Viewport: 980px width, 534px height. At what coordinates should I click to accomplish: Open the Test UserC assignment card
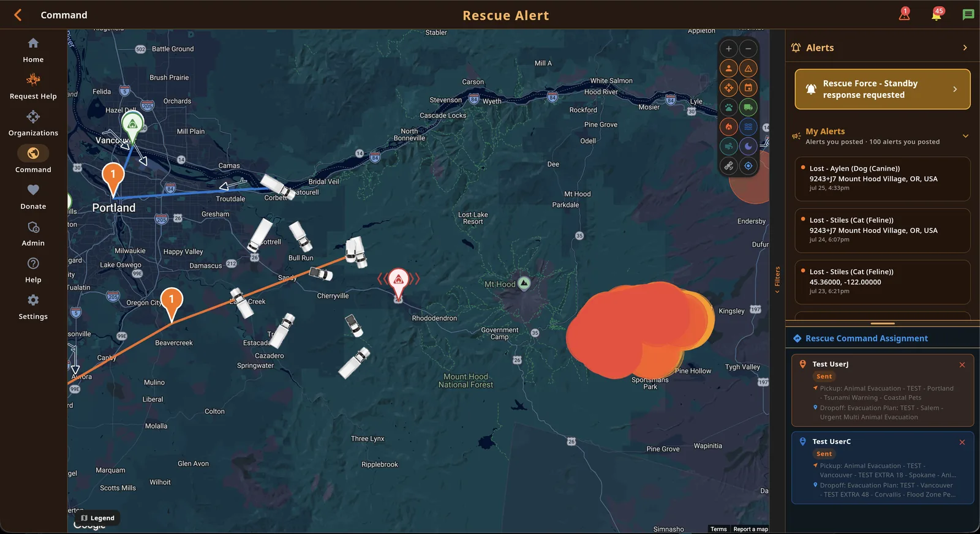(882, 468)
